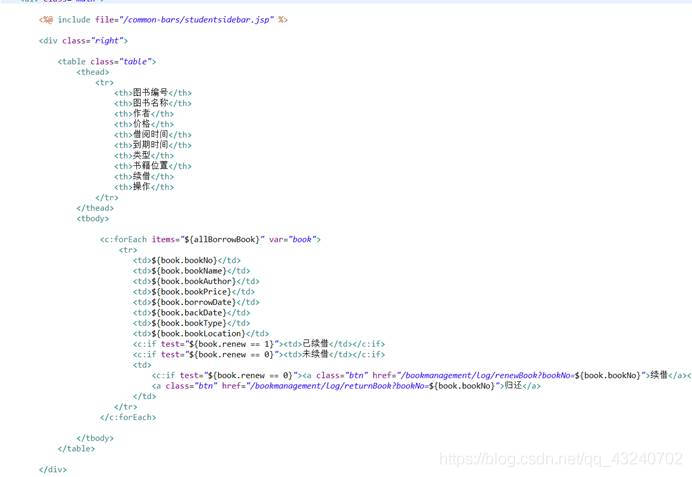
Task: Click the ${book.backDate} td line
Action: pos(191,312)
